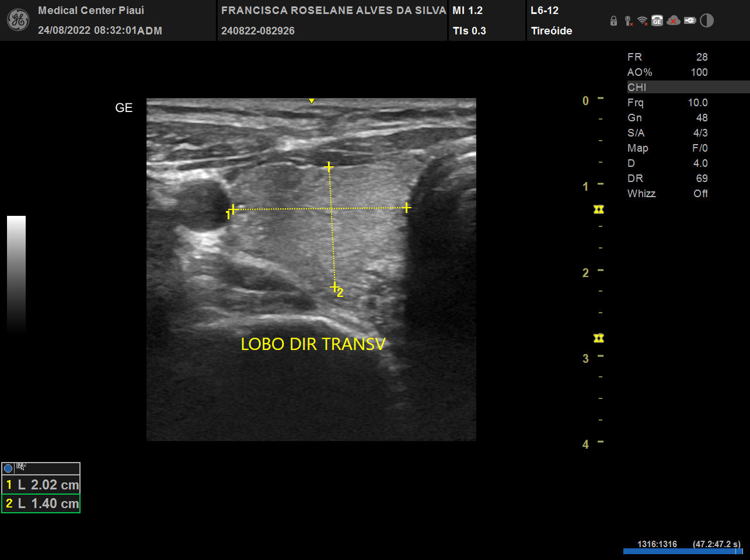Click the Tireóide preset label

coord(552,31)
